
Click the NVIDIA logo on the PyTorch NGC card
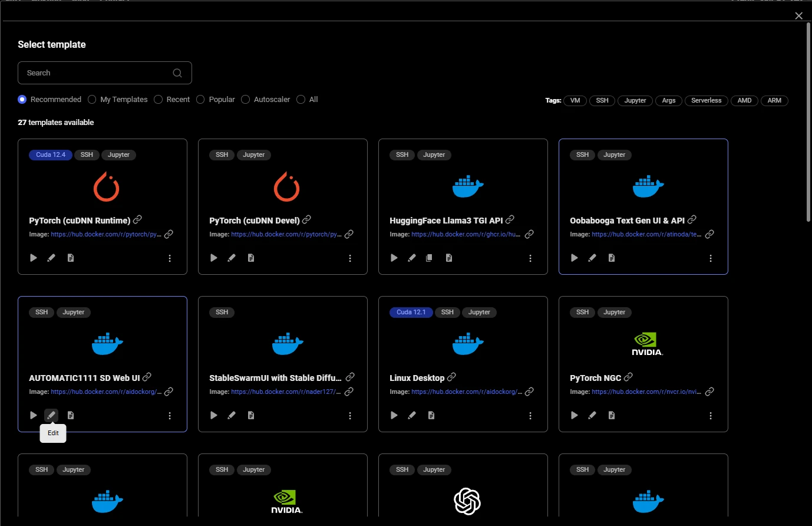click(x=647, y=344)
